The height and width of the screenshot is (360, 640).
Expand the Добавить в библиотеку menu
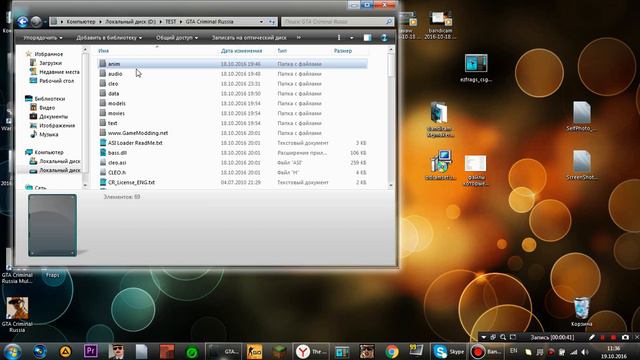pyautogui.click(x=109, y=38)
